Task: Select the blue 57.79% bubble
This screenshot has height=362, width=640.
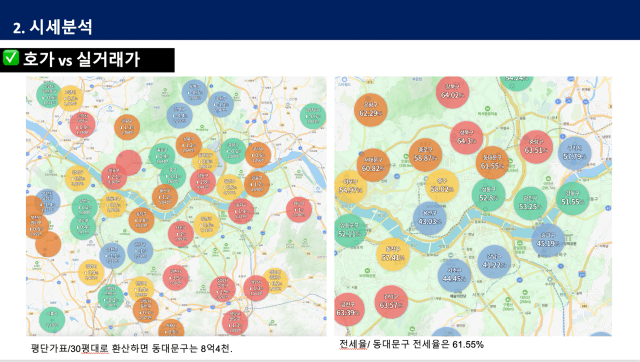Action: tap(575, 153)
